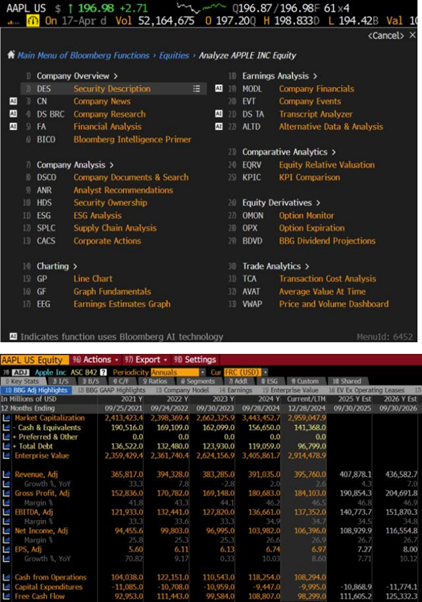Expand the Company Analysis section
The height and width of the screenshot is (602, 422).
pos(75,165)
